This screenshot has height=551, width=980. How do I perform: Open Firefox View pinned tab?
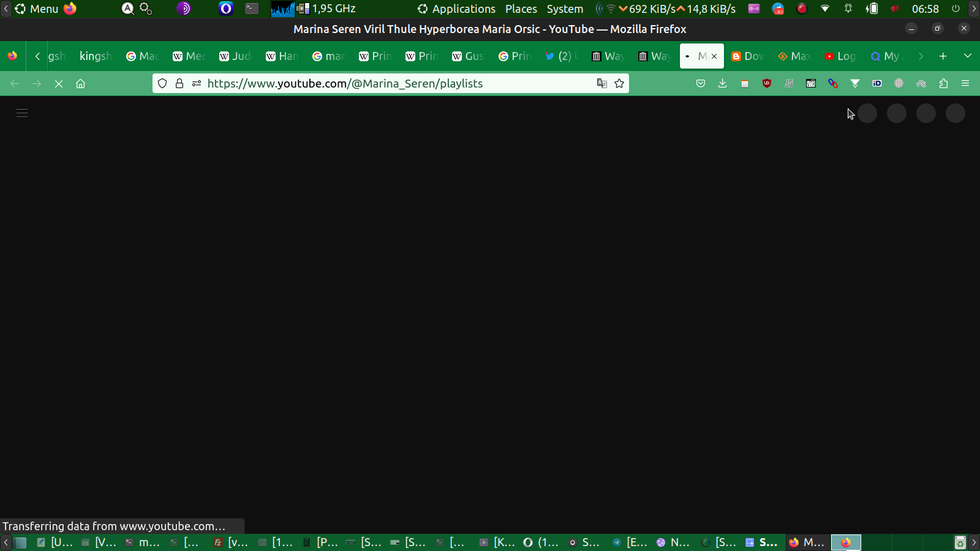[12, 56]
